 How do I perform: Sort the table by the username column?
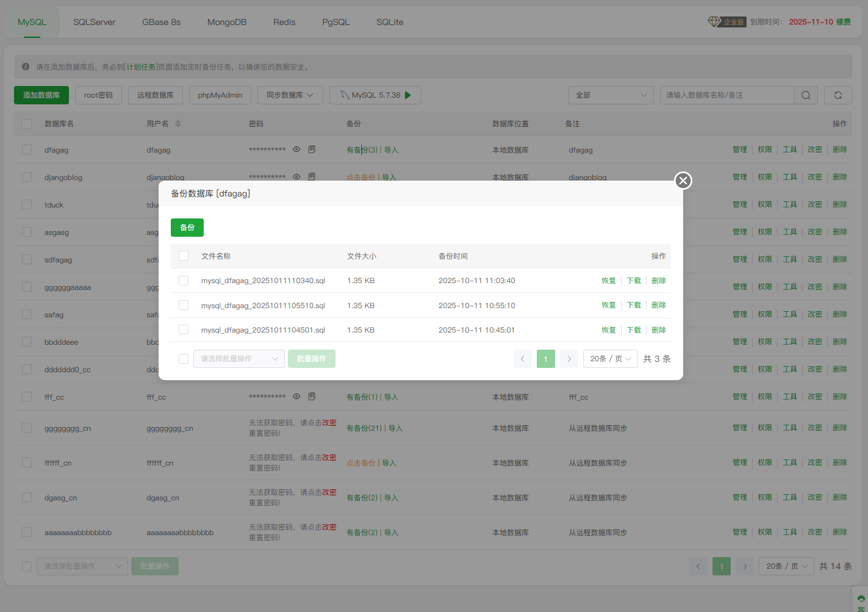pyautogui.click(x=178, y=124)
